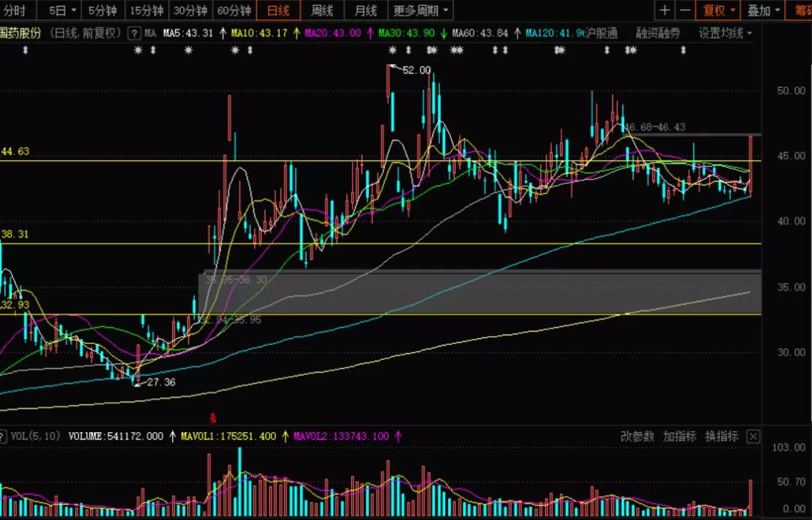
Task: Open the 设置均线 dropdown
Action: pos(726,33)
